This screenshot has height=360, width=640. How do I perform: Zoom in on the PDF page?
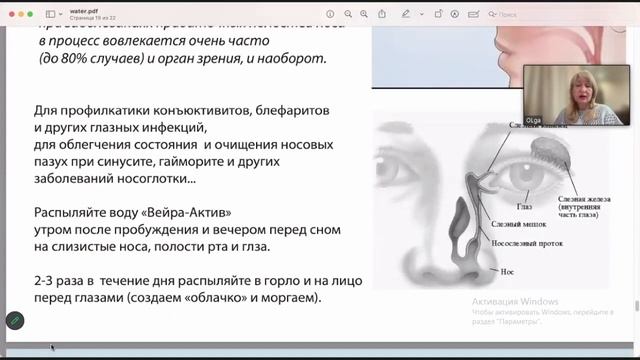pyautogui.click(x=364, y=14)
